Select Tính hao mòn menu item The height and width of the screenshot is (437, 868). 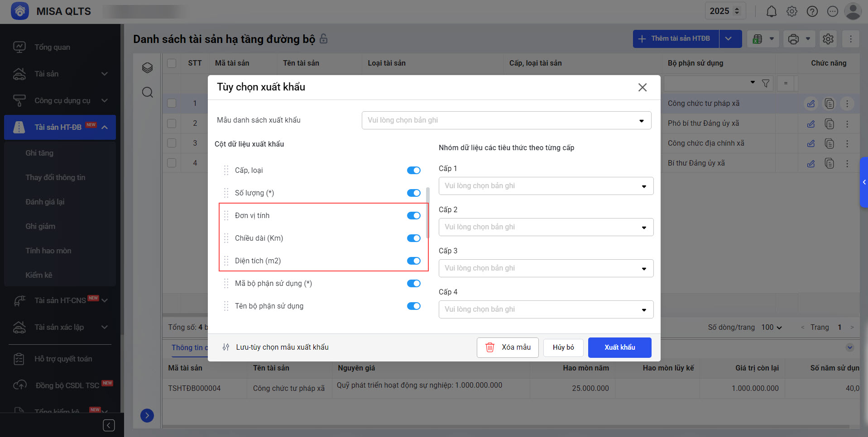(48, 251)
